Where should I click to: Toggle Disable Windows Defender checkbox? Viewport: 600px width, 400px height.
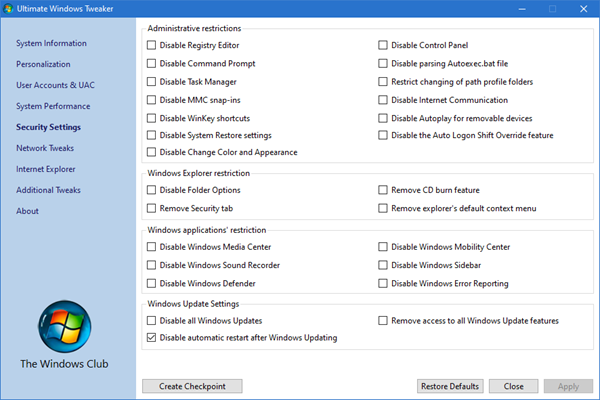152,283
